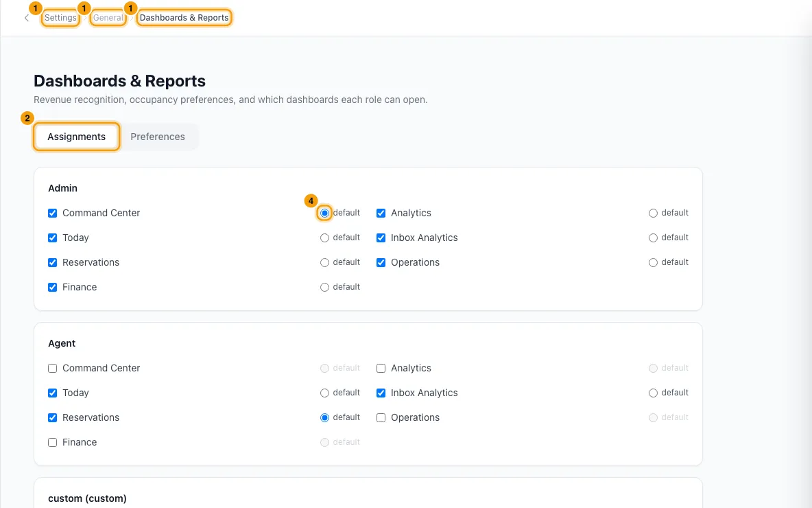Uncheck Admin Today checkbox

52,238
